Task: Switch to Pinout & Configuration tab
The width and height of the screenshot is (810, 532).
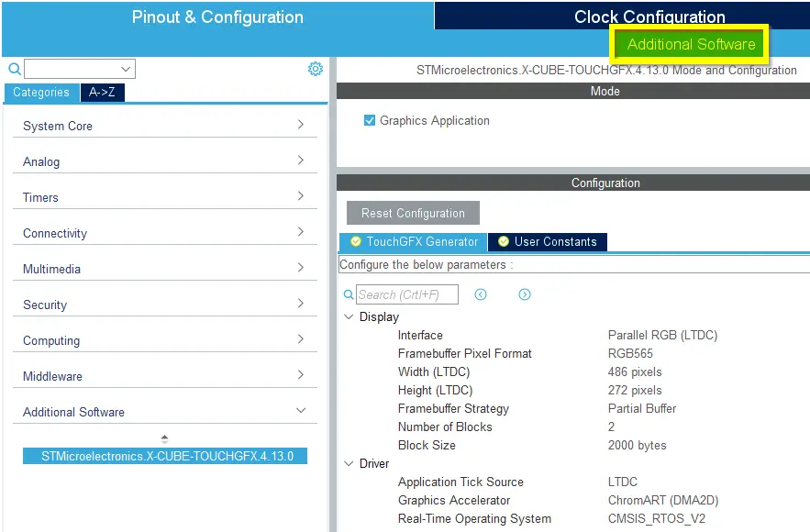Action: coord(217,17)
